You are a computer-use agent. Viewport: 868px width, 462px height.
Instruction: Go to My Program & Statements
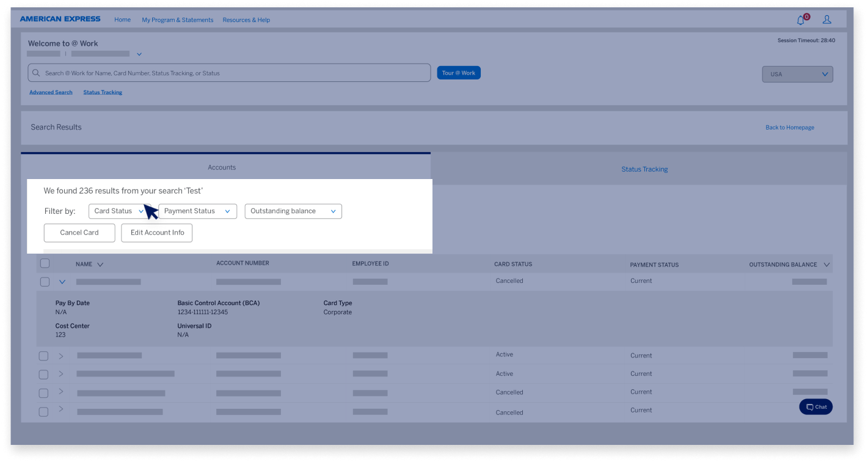click(x=177, y=20)
